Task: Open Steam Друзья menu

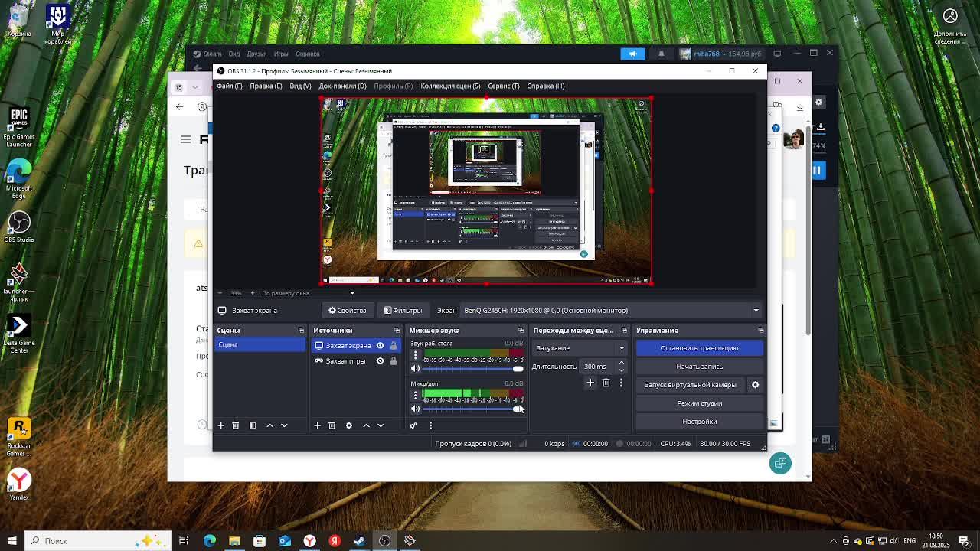Action: (256, 54)
